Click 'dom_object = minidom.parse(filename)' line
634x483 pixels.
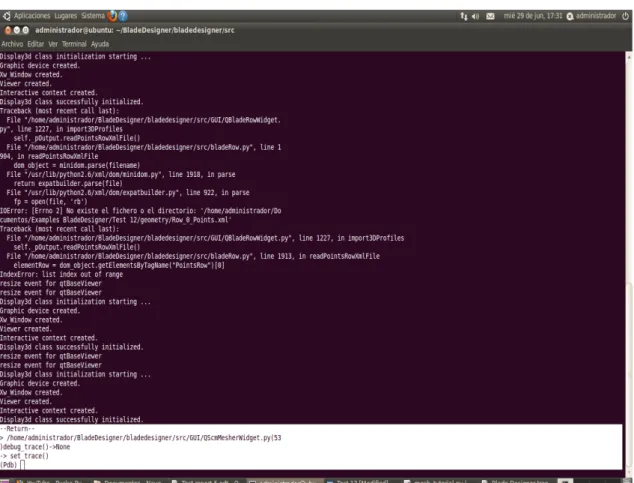point(77,165)
